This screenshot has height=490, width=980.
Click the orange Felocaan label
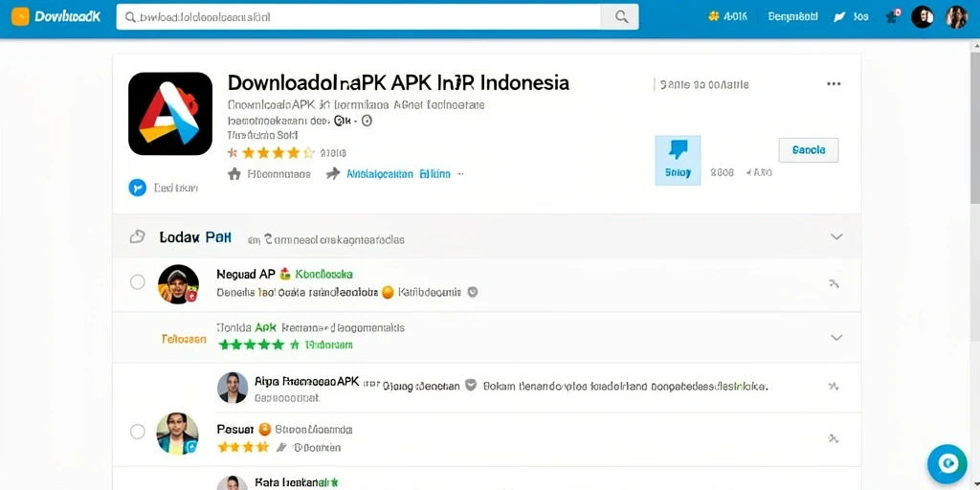coord(184,340)
